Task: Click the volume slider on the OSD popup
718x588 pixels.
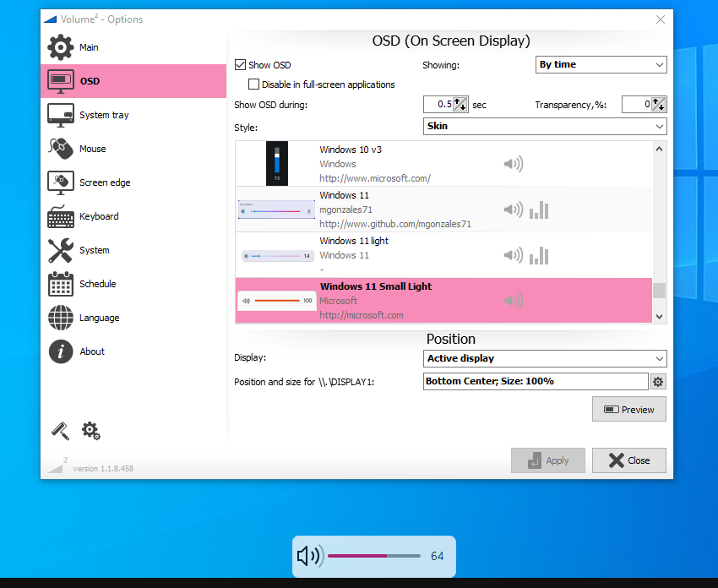Action: pos(374,556)
